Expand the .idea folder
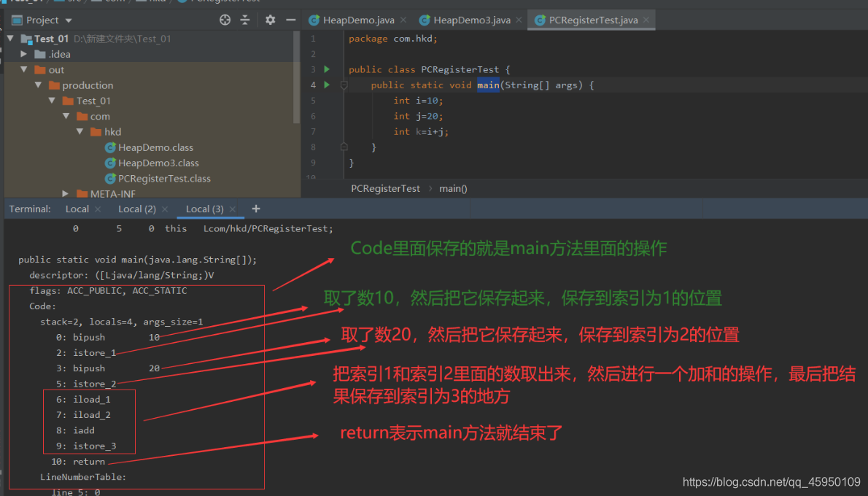868x496 pixels. 24,54
